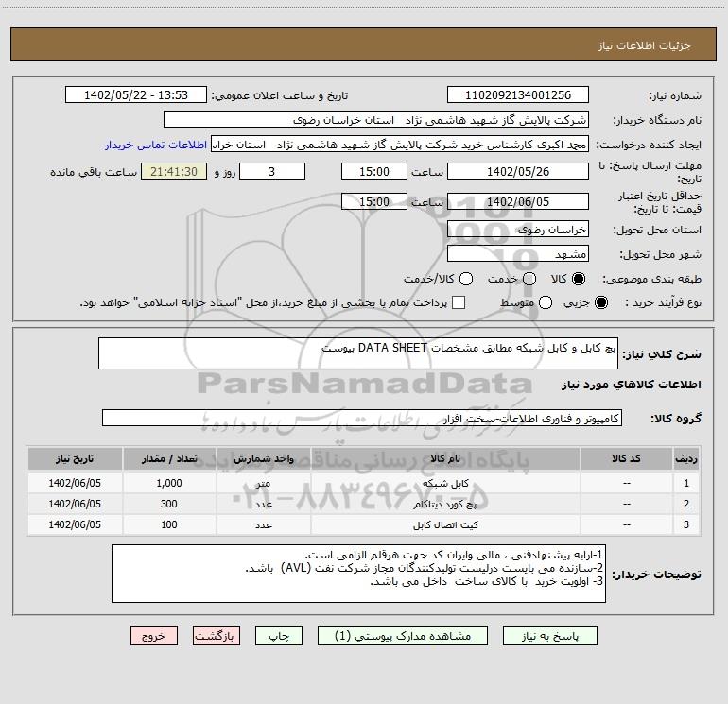Select the متوسط purchase type radio

click(546, 302)
